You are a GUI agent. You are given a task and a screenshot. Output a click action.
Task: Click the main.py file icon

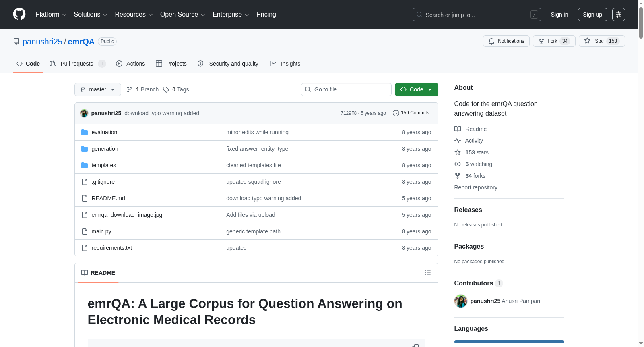(x=85, y=231)
